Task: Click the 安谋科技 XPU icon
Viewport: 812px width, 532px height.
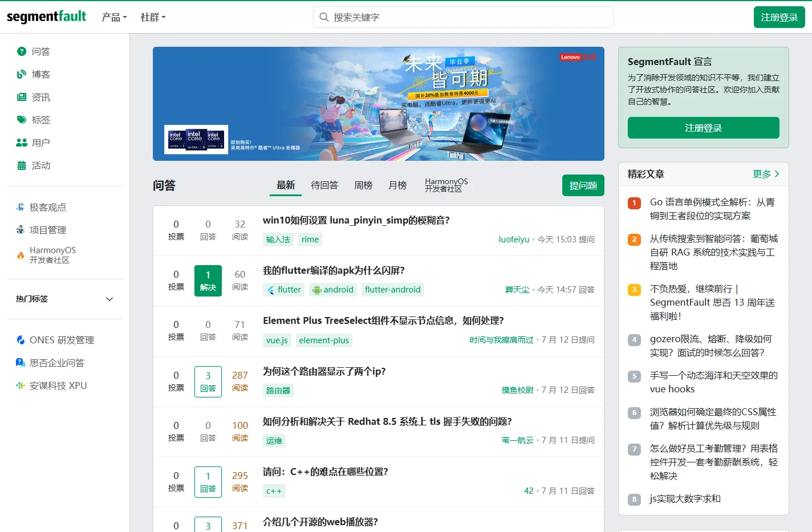Action: (21, 385)
